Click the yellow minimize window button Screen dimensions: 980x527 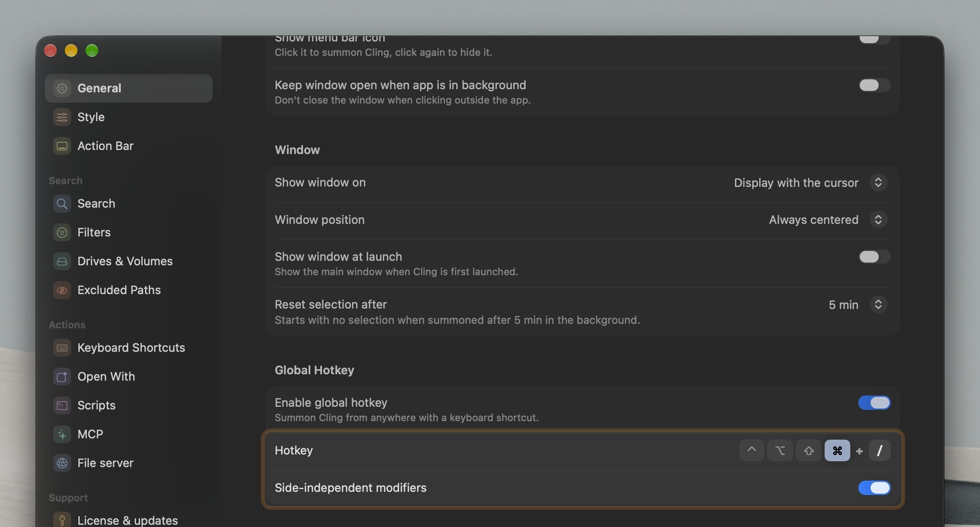pos(71,50)
